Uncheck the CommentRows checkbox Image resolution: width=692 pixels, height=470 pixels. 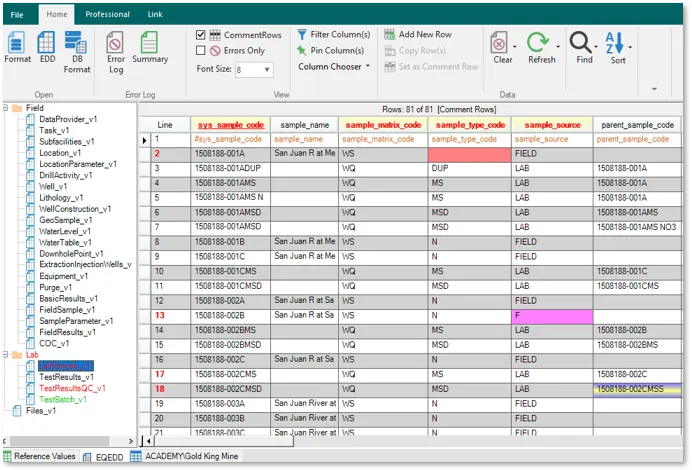click(200, 35)
